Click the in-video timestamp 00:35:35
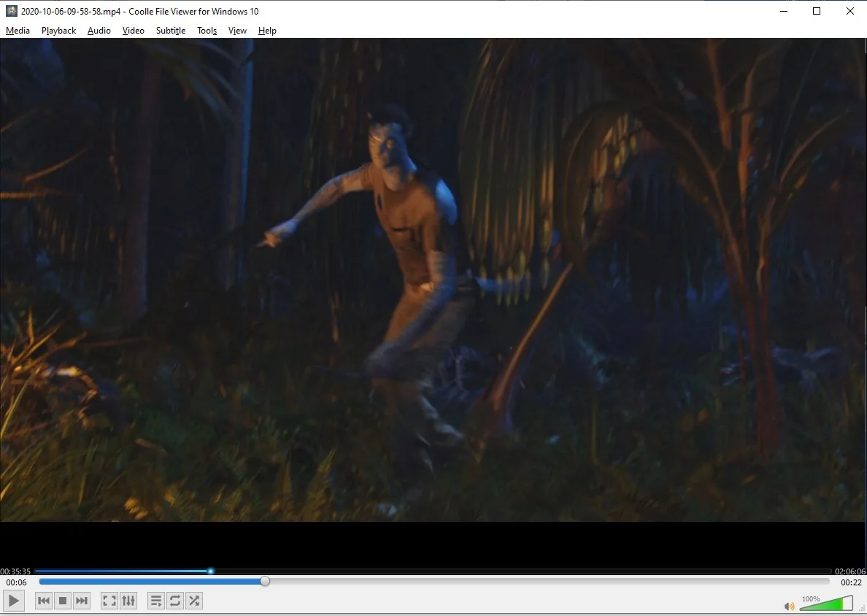Image resolution: width=867 pixels, height=616 pixels. 15,571
